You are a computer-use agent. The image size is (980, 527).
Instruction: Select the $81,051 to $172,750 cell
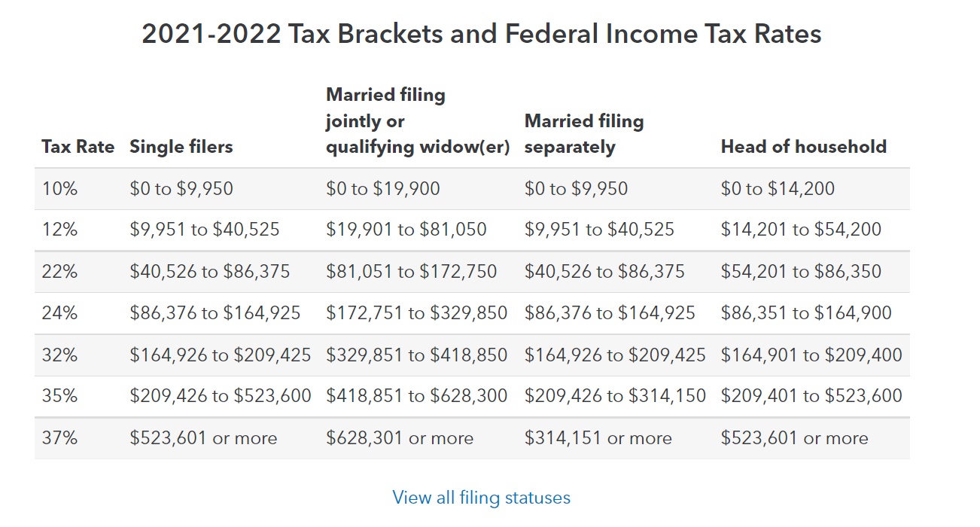pyautogui.click(x=411, y=271)
